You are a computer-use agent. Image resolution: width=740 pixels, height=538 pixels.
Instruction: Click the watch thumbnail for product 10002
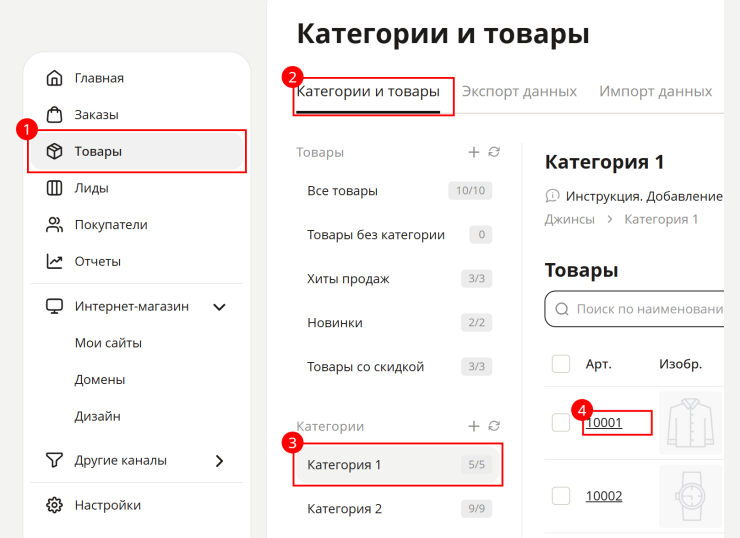(690, 496)
